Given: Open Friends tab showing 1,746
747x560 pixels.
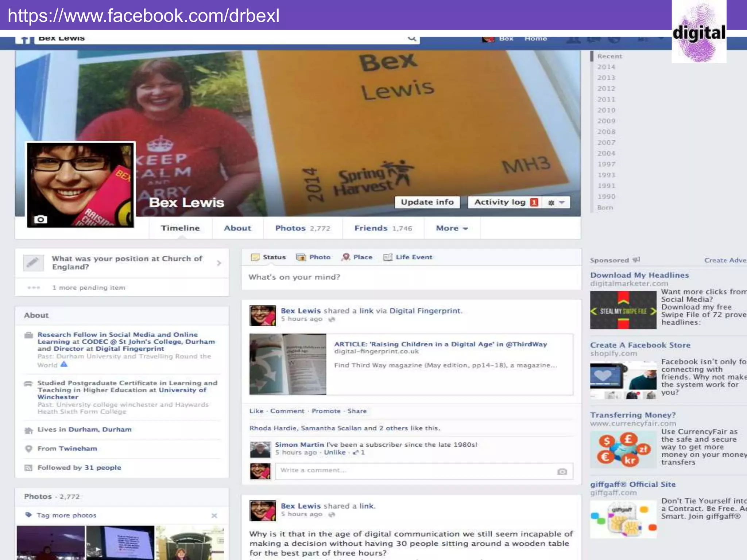Looking at the screenshot, I should click(x=383, y=228).
